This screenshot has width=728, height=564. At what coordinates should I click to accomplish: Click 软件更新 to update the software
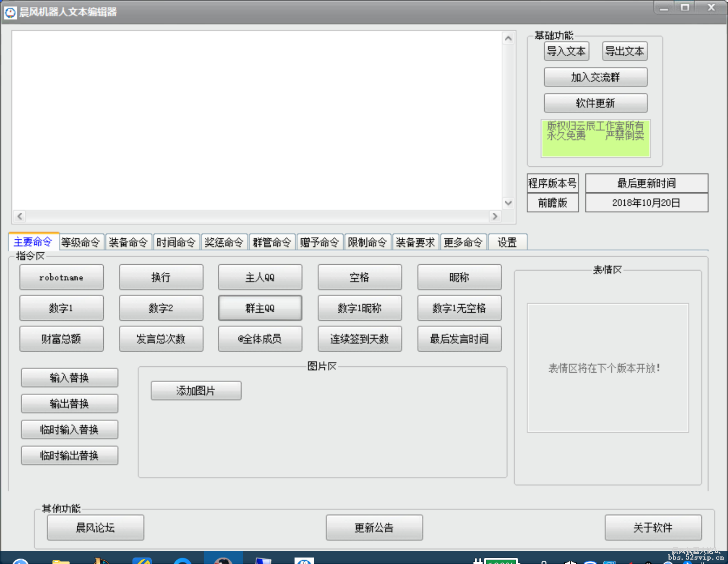point(595,103)
